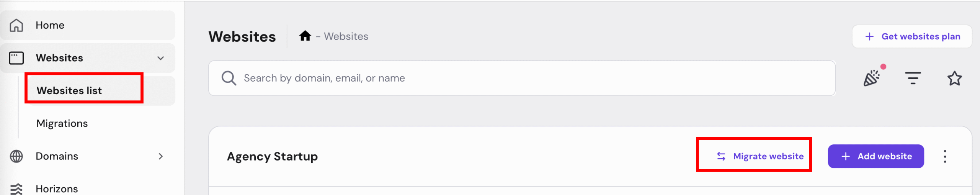Open Migrations in the sidebar
The height and width of the screenshot is (195, 980).
pyautogui.click(x=62, y=123)
